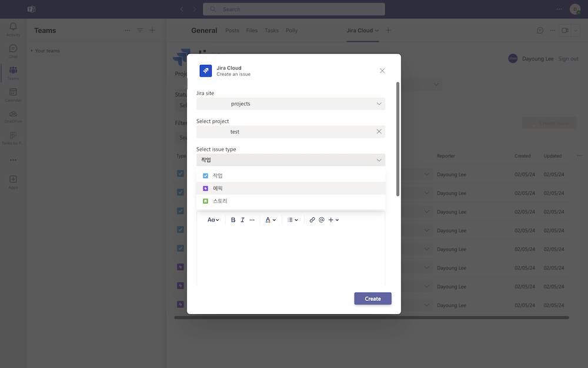This screenshot has width=588, height=368.
Task: Click General channel title
Action: tap(204, 31)
